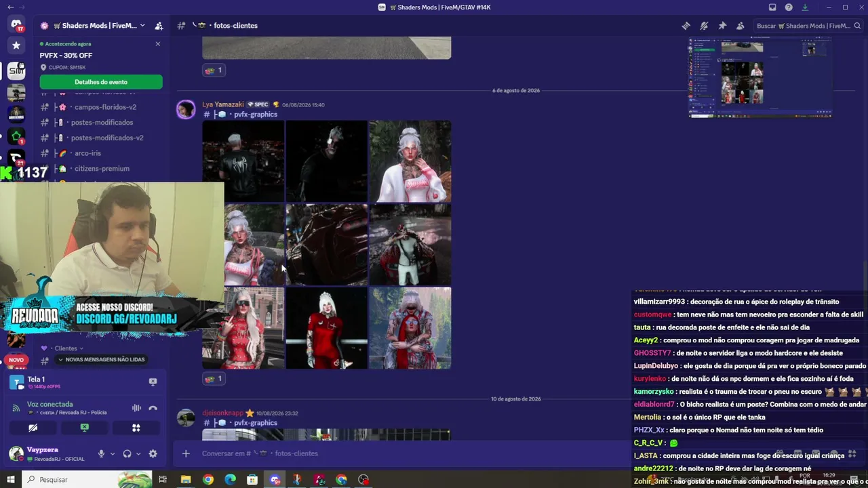Open the Discord inbox icon

point(772,7)
